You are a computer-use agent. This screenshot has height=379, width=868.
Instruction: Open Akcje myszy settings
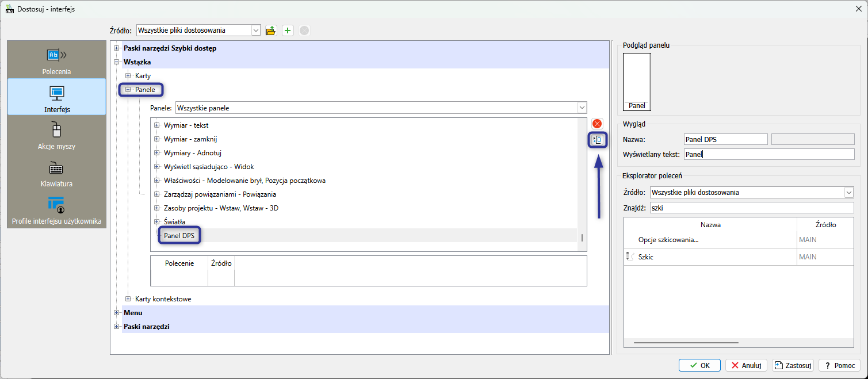point(56,135)
